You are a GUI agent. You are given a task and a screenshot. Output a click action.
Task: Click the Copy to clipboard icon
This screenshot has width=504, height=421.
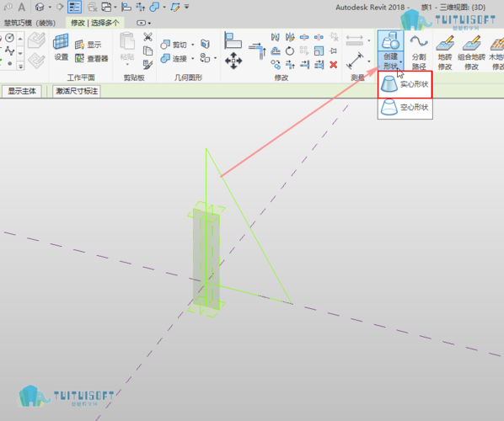pos(147,51)
